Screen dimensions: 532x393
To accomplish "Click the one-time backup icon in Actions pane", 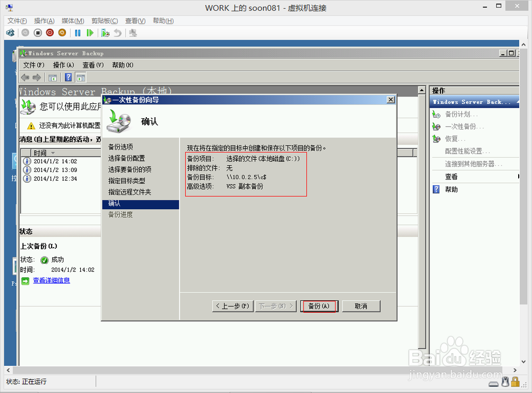I will (436, 127).
